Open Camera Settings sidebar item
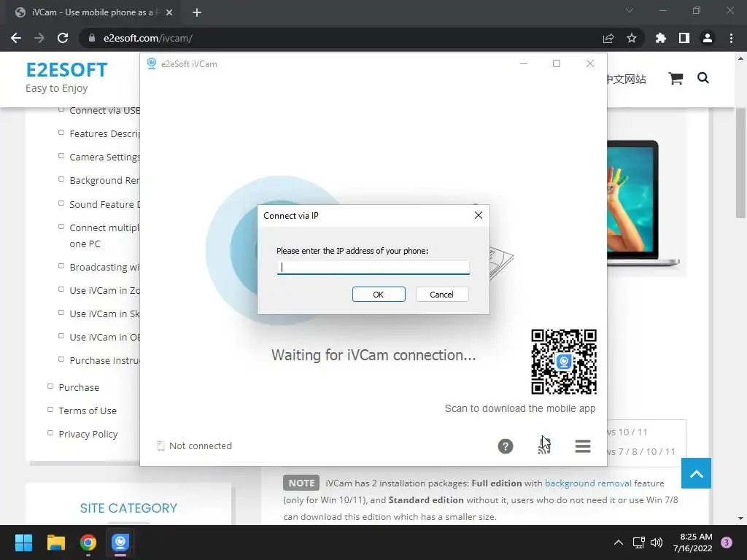Viewport: 747px width, 560px height. [x=104, y=157]
